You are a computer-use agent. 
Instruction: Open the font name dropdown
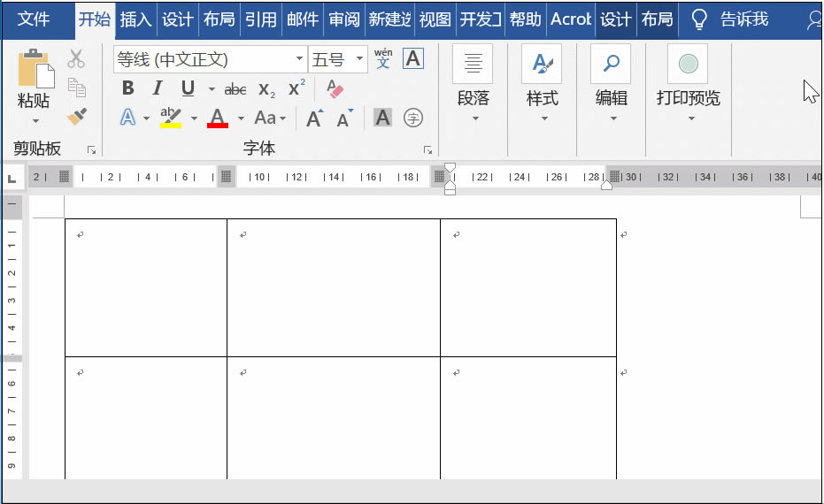(x=299, y=58)
